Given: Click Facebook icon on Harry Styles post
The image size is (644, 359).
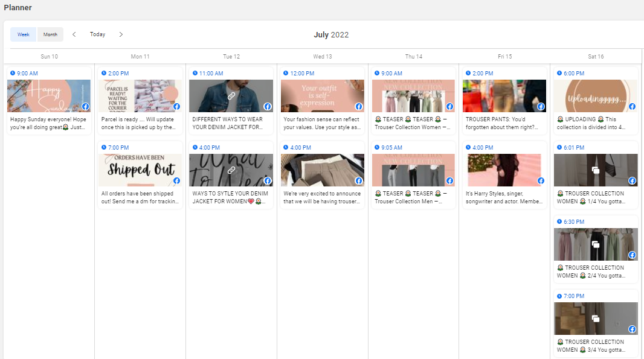Looking at the screenshot, I should pos(541,181).
